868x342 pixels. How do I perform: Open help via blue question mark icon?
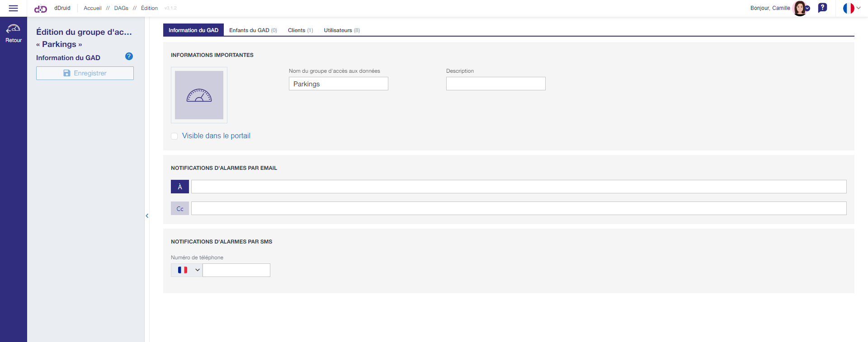(x=129, y=56)
